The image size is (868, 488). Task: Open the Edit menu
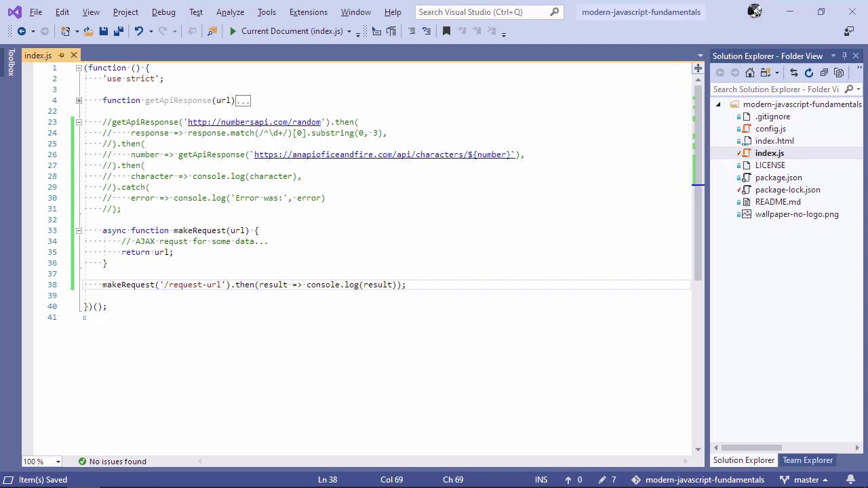click(62, 12)
